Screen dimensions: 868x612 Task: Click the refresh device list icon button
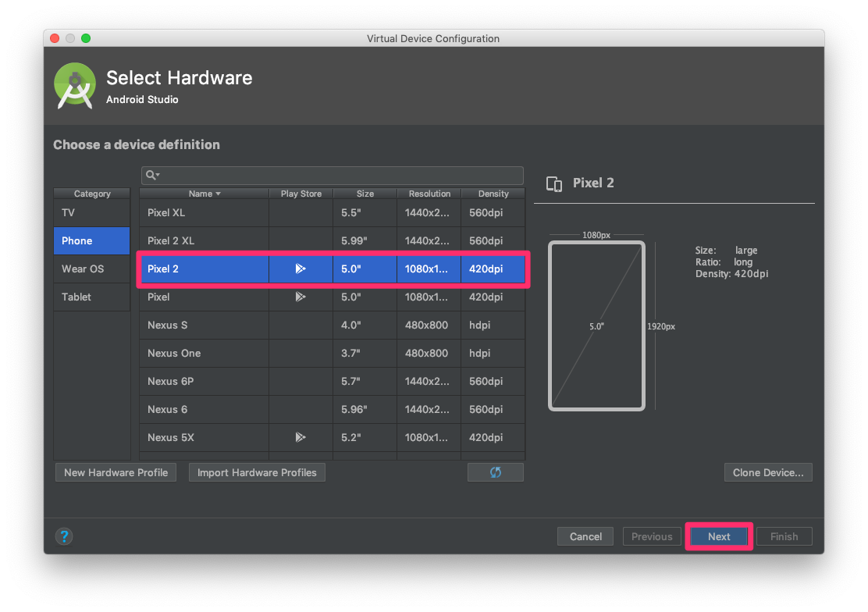[496, 472]
